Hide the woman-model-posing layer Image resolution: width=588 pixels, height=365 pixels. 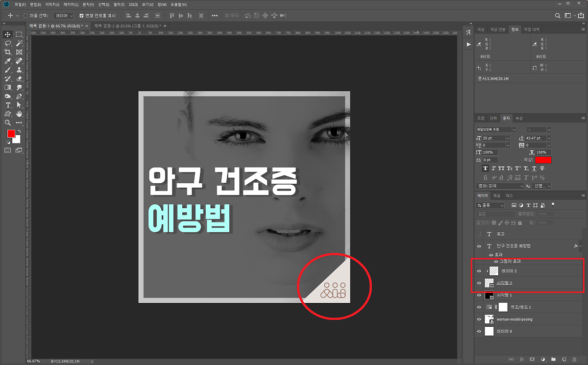click(x=479, y=319)
